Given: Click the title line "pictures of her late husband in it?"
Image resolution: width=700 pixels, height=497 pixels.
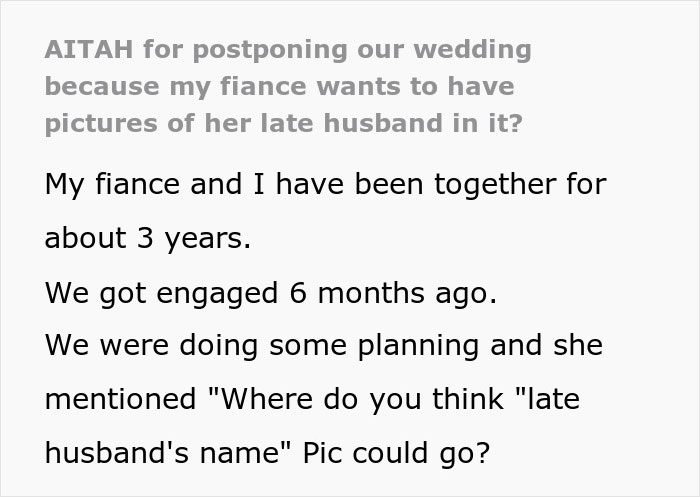Looking at the screenshot, I should coord(283,124).
